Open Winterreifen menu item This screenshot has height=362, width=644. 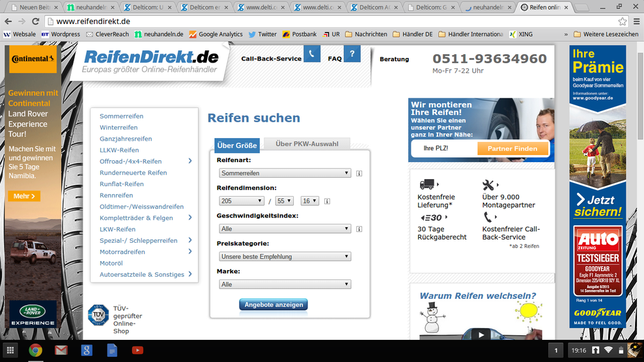pyautogui.click(x=119, y=128)
